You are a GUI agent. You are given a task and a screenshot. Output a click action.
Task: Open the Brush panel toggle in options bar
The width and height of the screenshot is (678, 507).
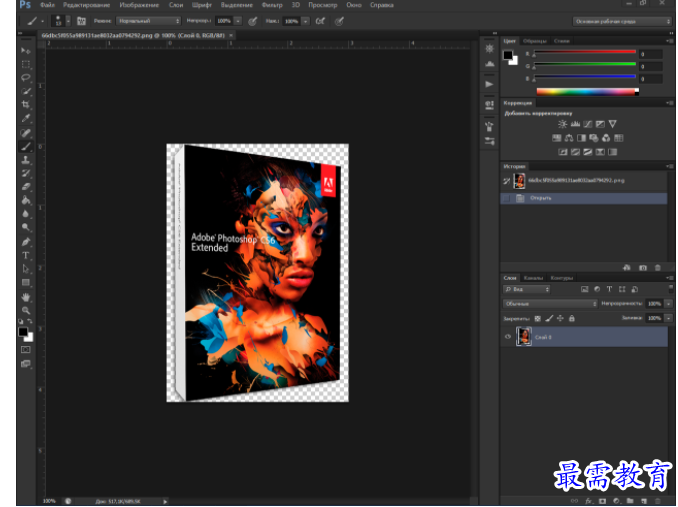pos(81,21)
